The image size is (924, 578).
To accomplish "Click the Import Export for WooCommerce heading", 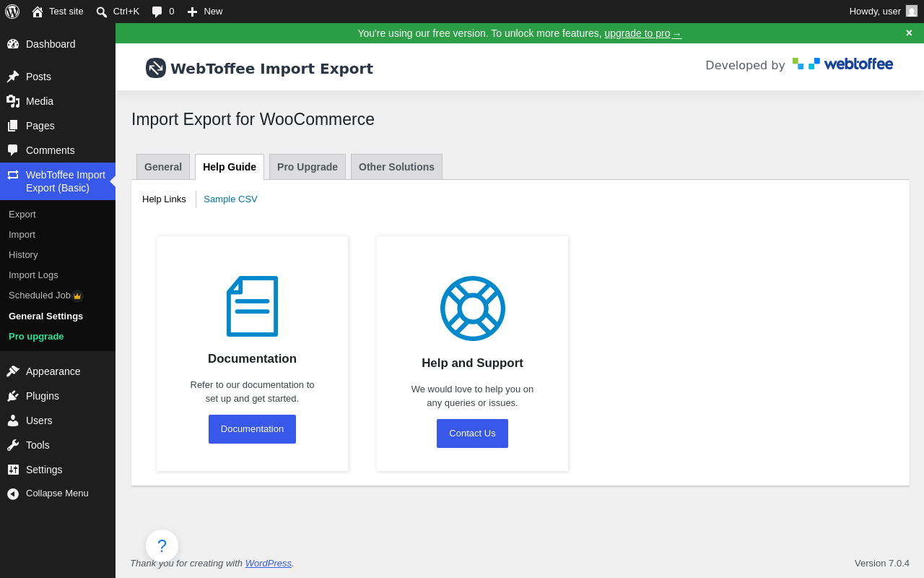I will click(253, 119).
